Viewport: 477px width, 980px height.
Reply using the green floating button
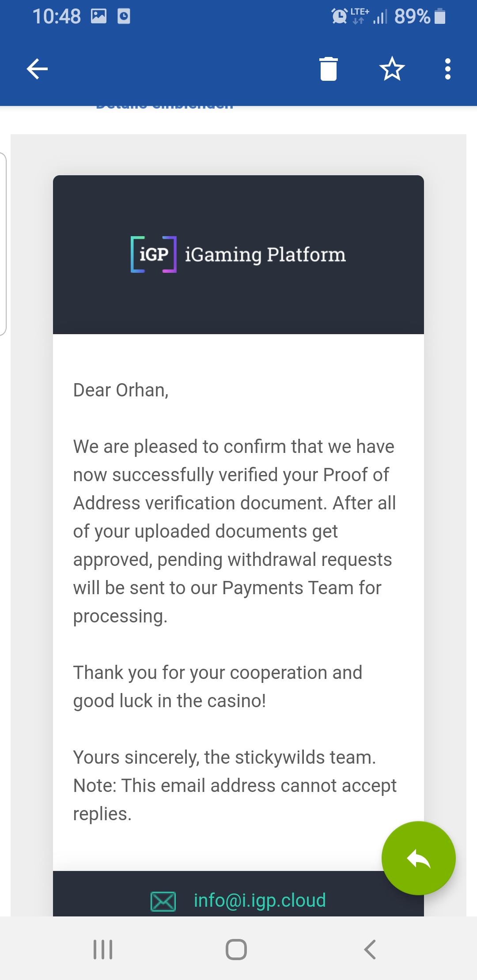418,858
